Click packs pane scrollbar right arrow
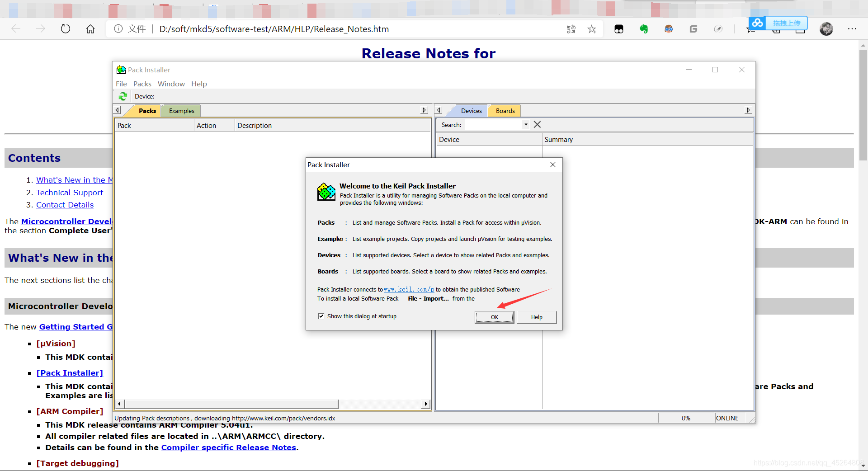 pyautogui.click(x=425, y=404)
